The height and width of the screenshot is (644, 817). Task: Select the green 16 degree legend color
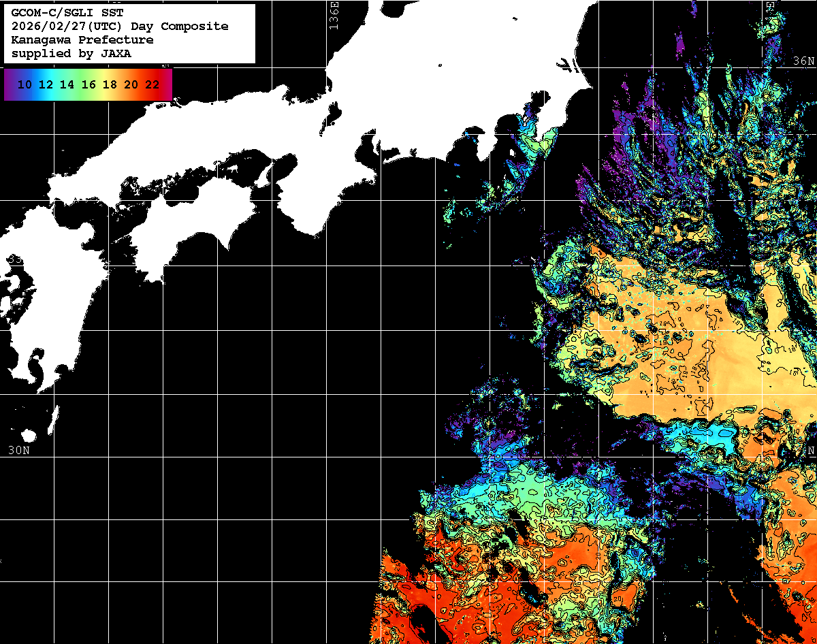[x=88, y=85]
